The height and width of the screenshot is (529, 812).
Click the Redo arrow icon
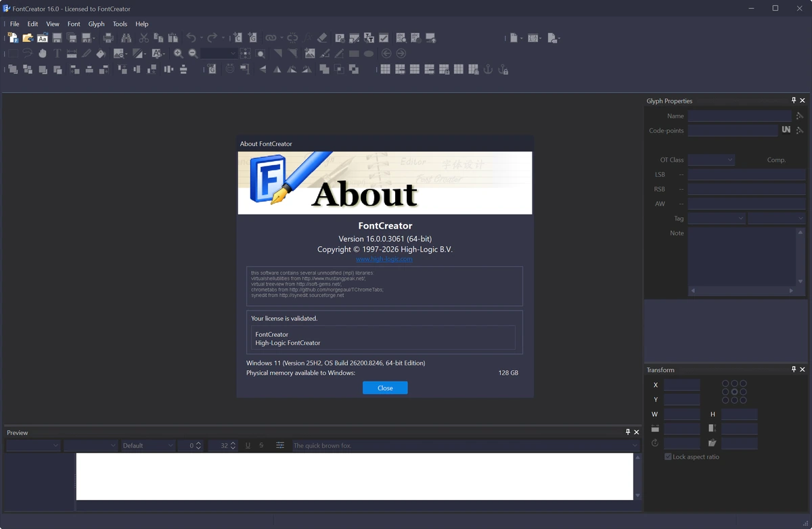point(212,38)
